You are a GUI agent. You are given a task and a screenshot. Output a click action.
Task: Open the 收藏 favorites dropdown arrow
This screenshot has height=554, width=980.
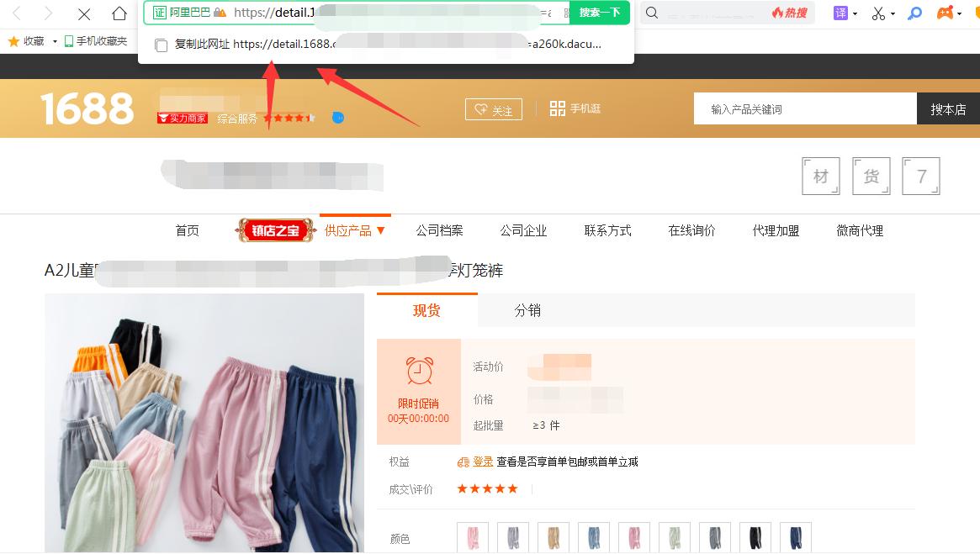54,40
